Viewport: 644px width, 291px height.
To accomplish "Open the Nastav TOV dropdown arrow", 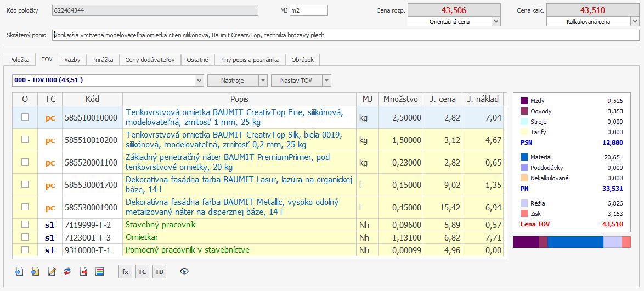I will pos(326,81).
